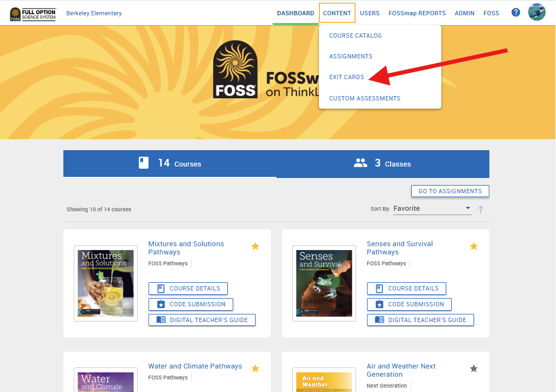Open Digital Teacher's Guide for Mixtures and Solutions
Screen dimensions: 556x392
coord(202,320)
